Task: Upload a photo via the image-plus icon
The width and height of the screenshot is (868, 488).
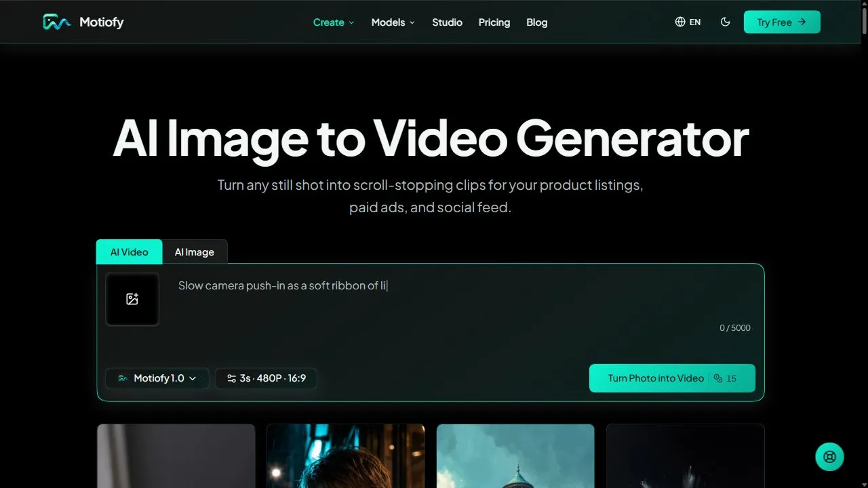Action: coord(132,299)
